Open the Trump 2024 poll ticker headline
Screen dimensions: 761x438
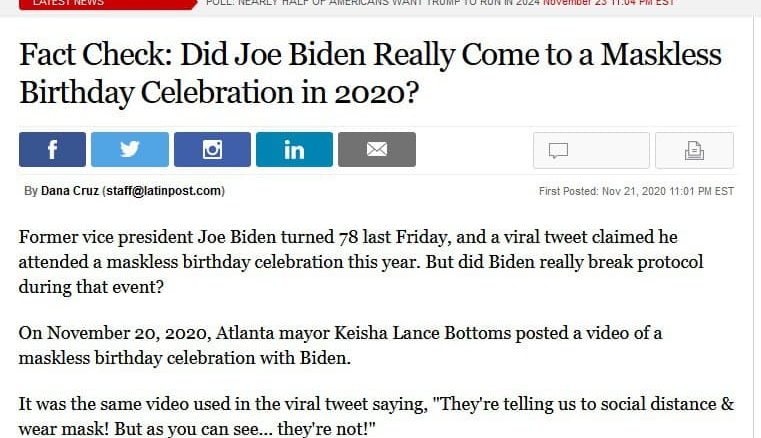click(x=372, y=3)
